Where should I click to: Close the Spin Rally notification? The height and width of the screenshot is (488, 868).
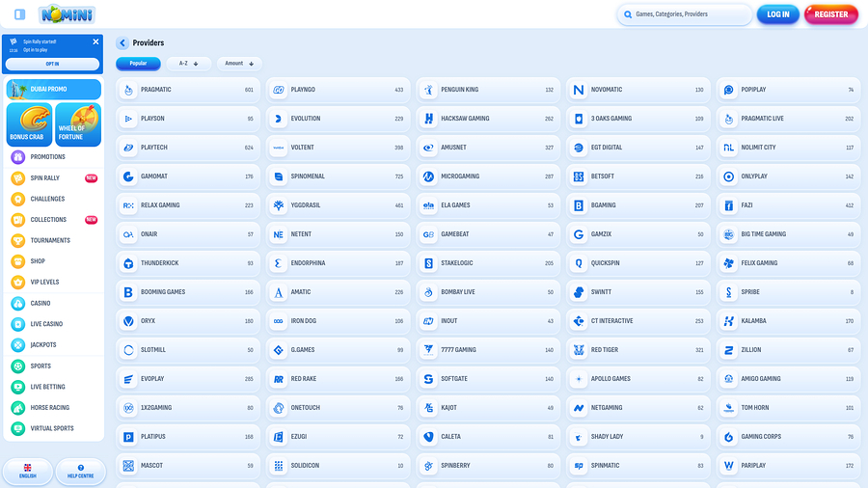(95, 42)
